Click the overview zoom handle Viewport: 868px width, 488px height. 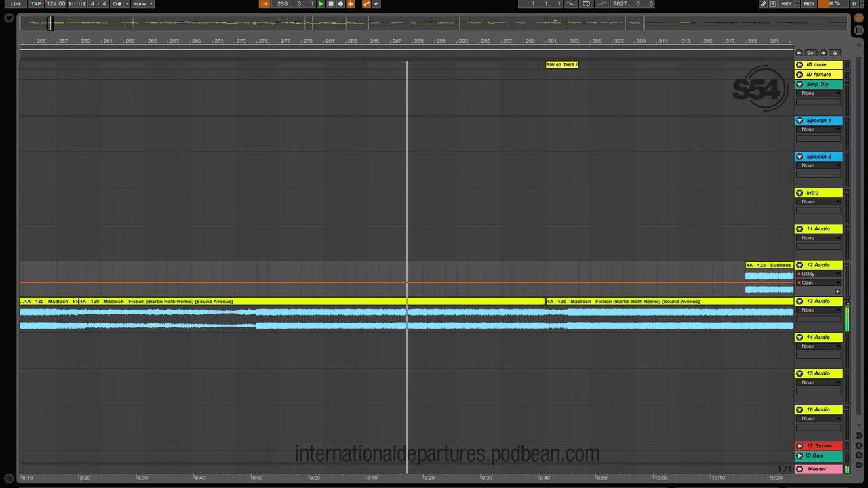pyautogui.click(x=50, y=24)
